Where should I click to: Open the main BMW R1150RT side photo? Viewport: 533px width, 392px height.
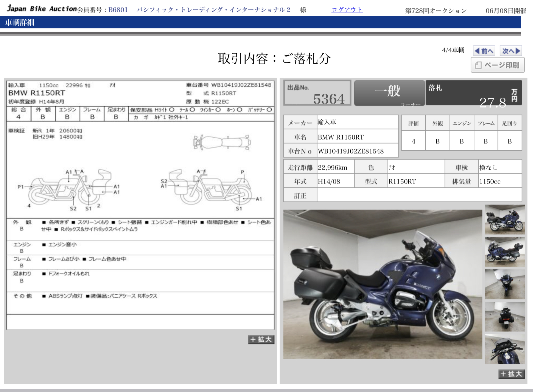tap(383, 284)
